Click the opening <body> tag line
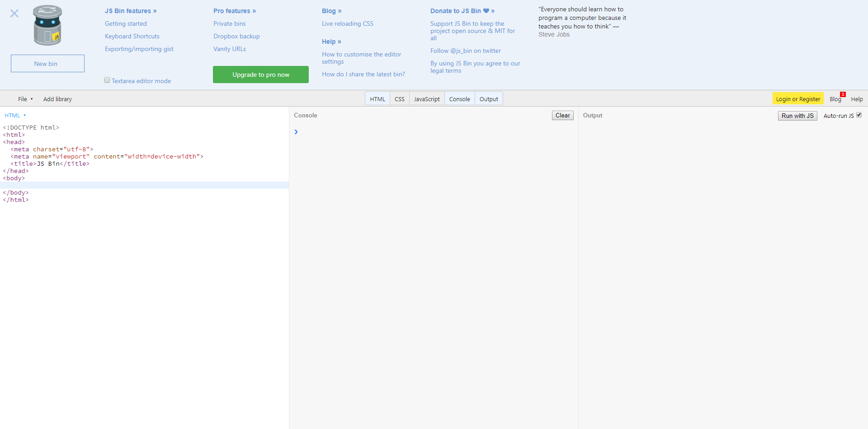868x429 pixels. (14, 178)
